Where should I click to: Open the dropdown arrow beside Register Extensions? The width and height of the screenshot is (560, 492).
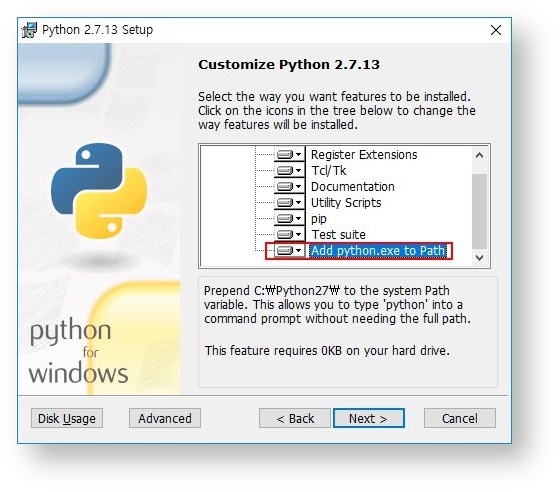coord(299,155)
